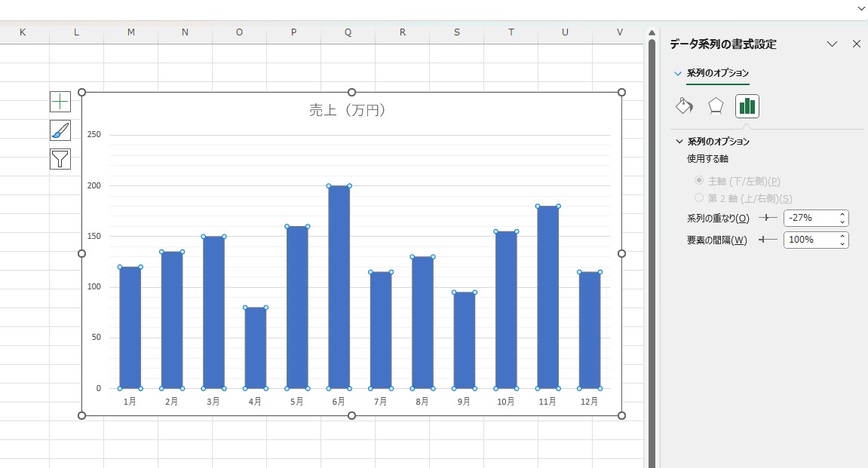Open task pane options chevron menu

coord(832,44)
